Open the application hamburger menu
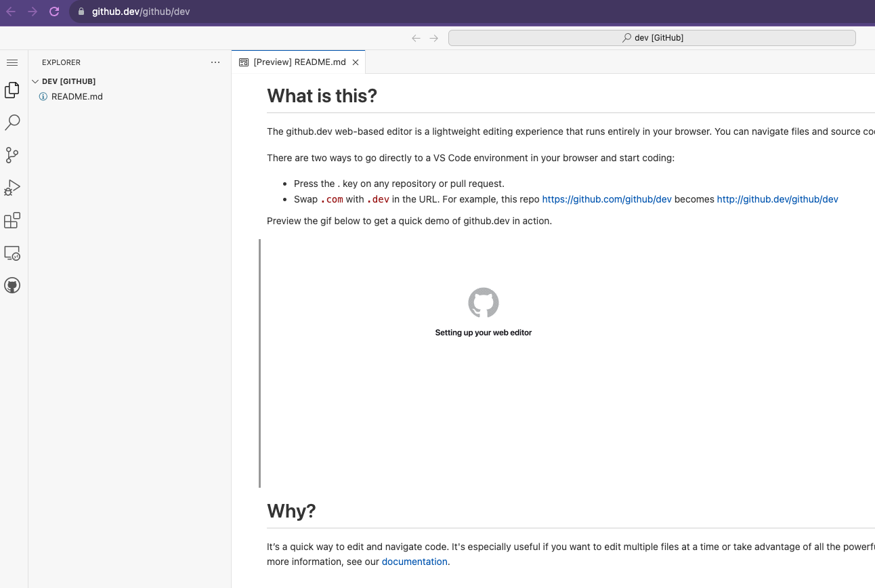The height and width of the screenshot is (588, 875). [12, 62]
